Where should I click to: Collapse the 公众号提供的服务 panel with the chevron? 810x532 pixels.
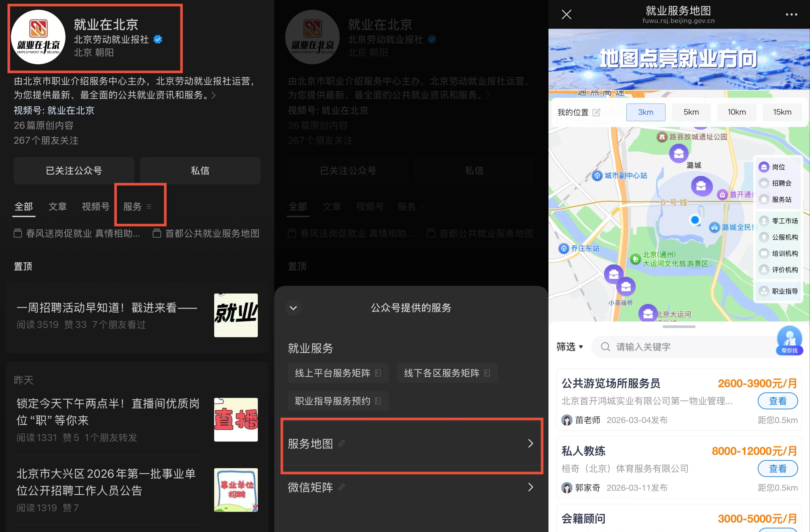[293, 308]
